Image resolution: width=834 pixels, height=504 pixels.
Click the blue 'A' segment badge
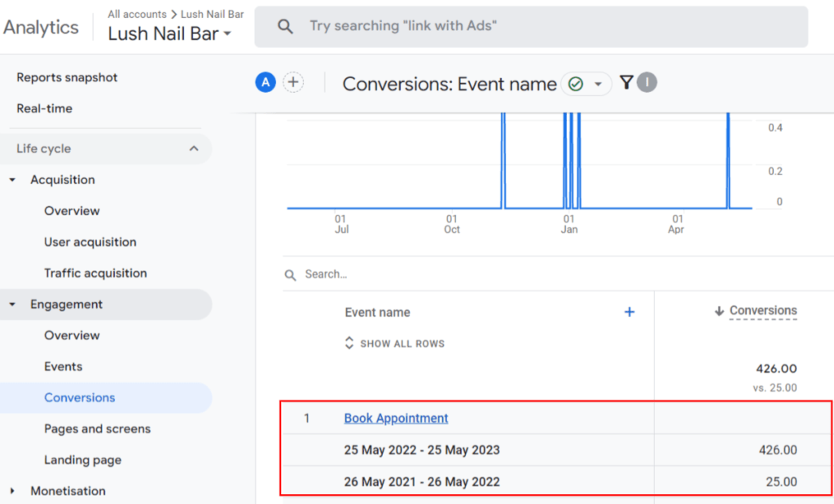266,82
